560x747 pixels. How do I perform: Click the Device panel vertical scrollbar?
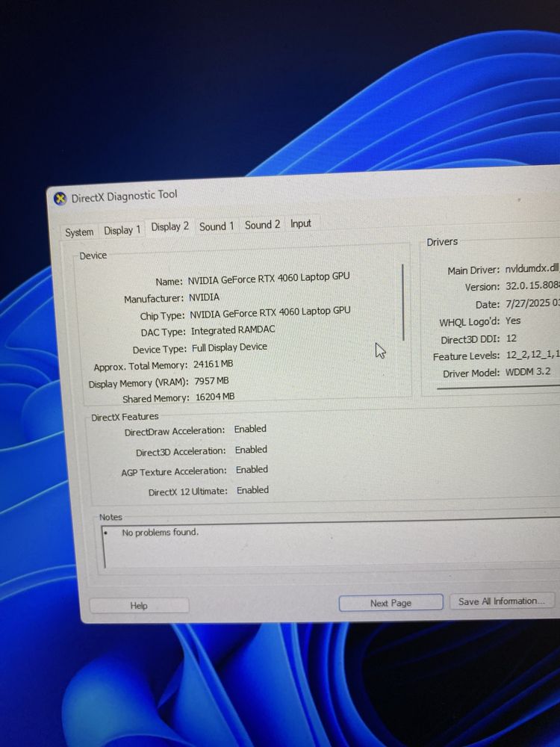click(x=403, y=302)
